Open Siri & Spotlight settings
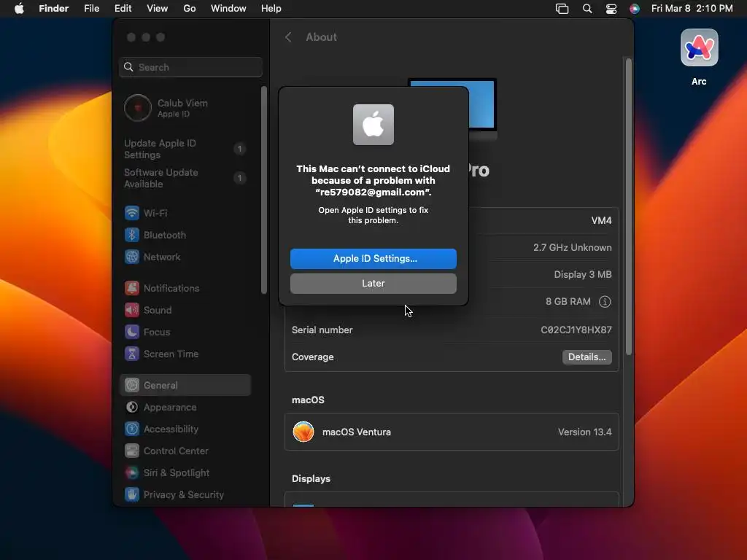The height and width of the screenshot is (560, 747). (186, 472)
